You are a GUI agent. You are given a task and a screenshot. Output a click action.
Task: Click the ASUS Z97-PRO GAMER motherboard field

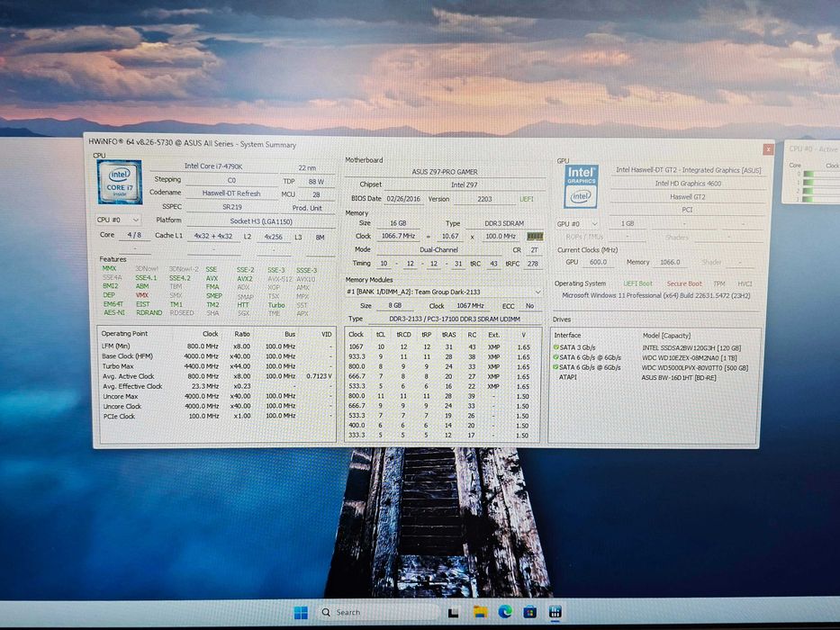click(x=445, y=172)
